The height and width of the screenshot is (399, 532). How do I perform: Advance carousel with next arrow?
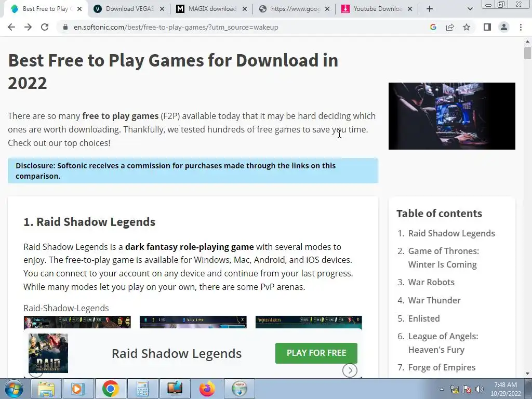point(350,370)
